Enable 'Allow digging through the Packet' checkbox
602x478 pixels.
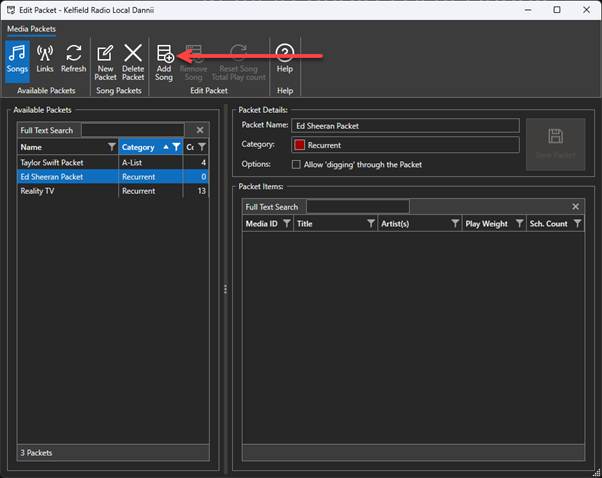[x=296, y=165]
